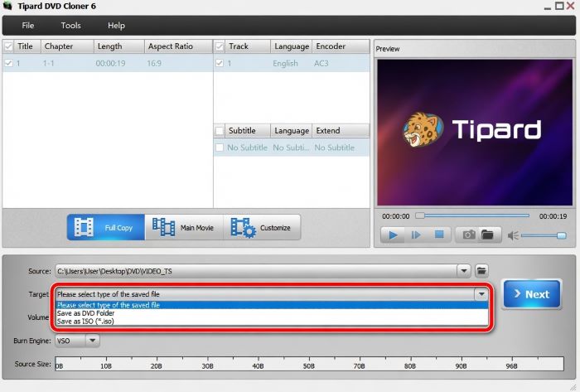
Task: Click the Encoder column header
Action: pos(341,46)
